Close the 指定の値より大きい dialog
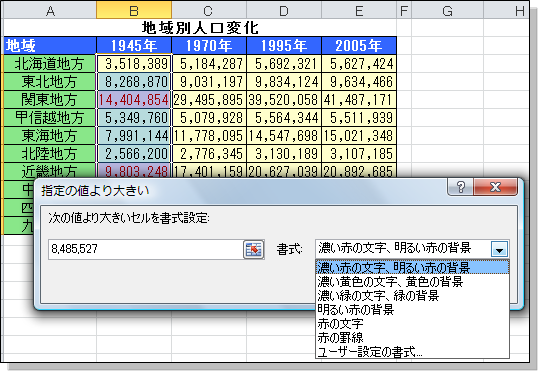The width and height of the screenshot is (538, 371). click(495, 187)
